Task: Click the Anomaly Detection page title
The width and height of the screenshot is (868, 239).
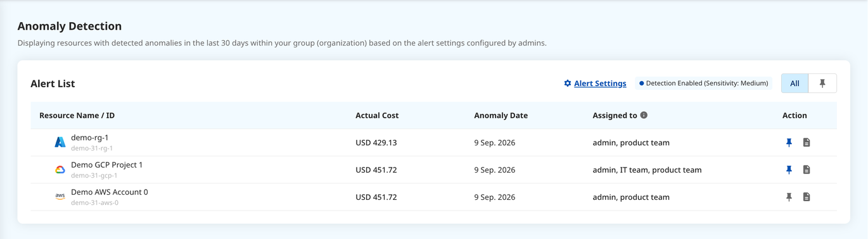Action: click(70, 26)
